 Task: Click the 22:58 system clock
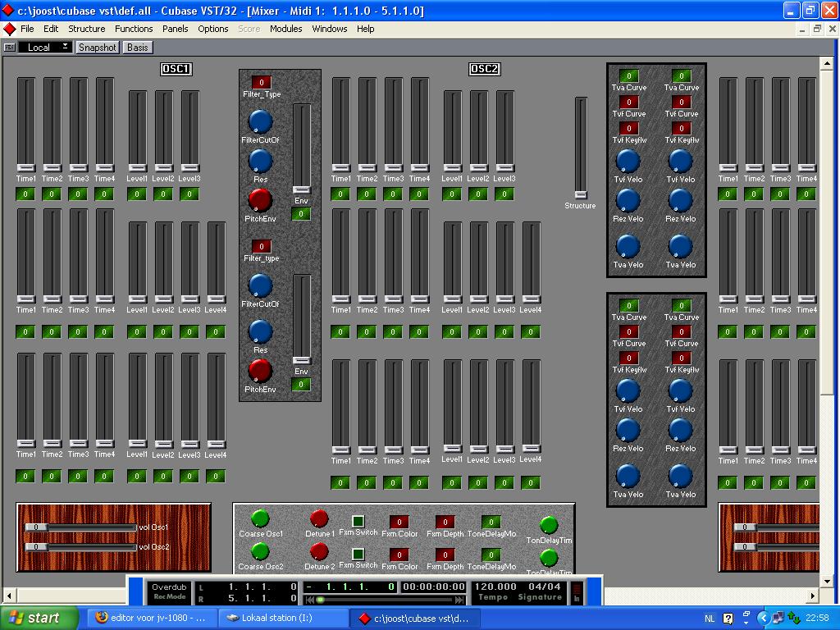(817, 619)
